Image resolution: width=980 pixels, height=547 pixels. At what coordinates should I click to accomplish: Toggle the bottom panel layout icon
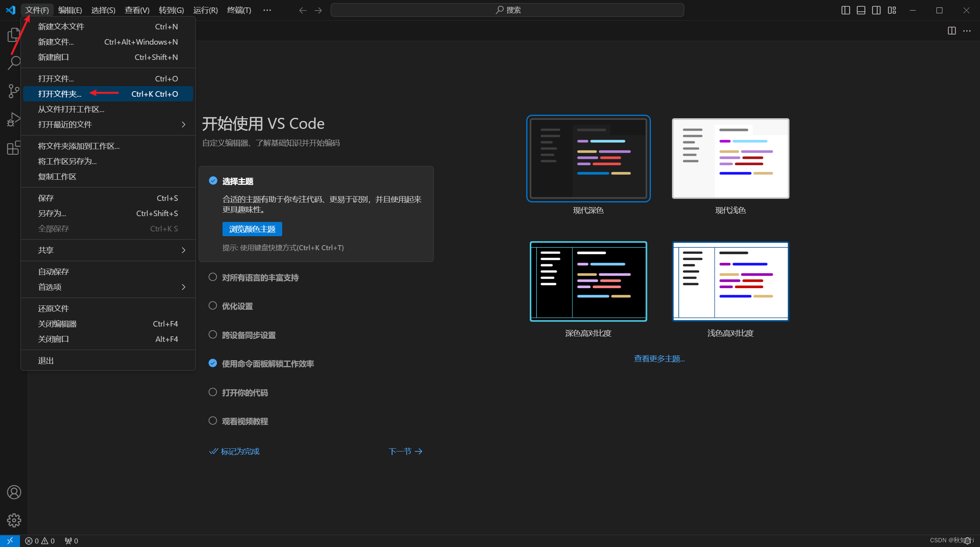click(x=861, y=10)
